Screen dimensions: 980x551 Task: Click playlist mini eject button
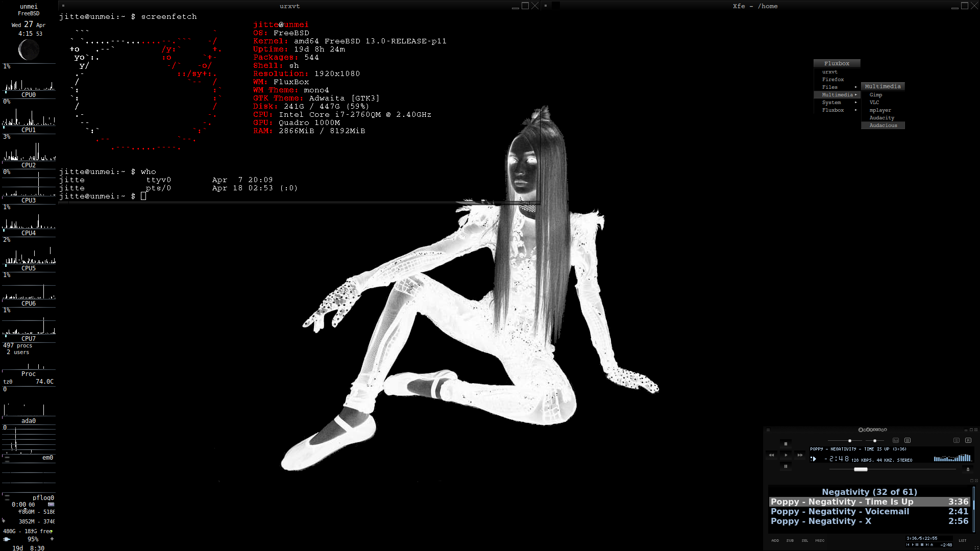tap(932, 545)
